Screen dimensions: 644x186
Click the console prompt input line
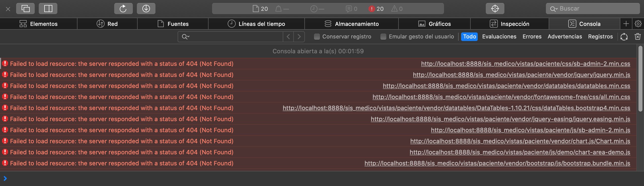pyautogui.click(x=322, y=178)
